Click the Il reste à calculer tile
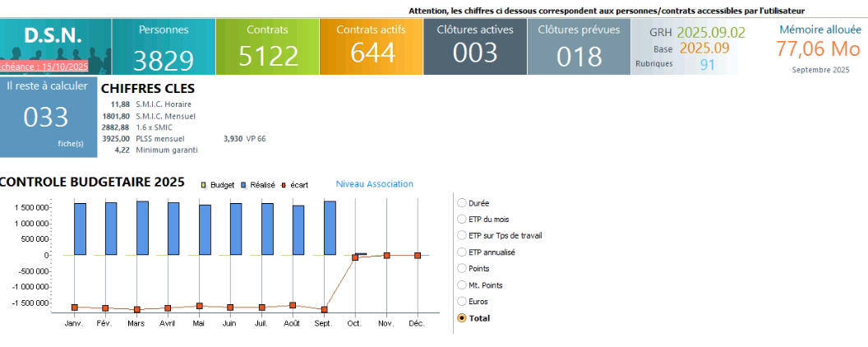The image size is (868, 347). point(47,116)
